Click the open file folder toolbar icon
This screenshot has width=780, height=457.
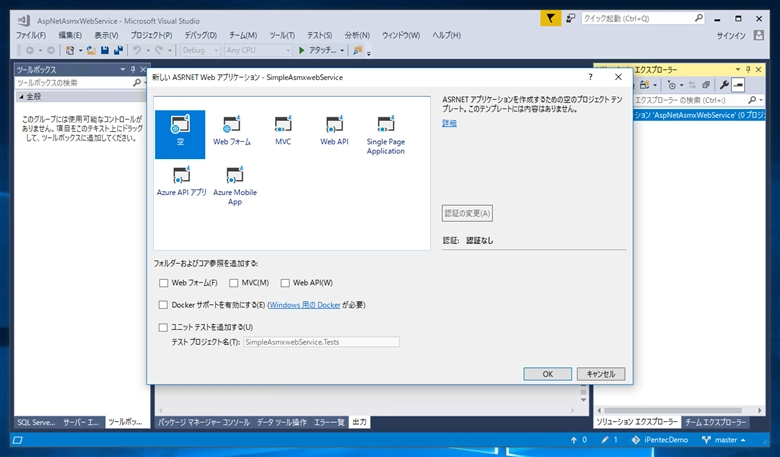pos(91,50)
